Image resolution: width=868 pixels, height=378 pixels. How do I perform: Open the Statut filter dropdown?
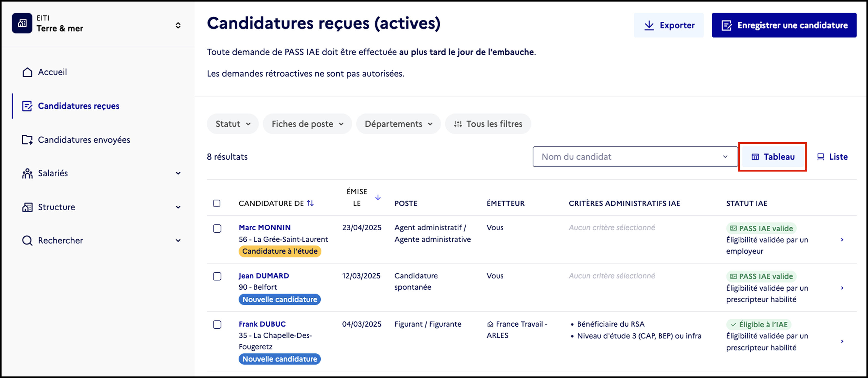(233, 124)
